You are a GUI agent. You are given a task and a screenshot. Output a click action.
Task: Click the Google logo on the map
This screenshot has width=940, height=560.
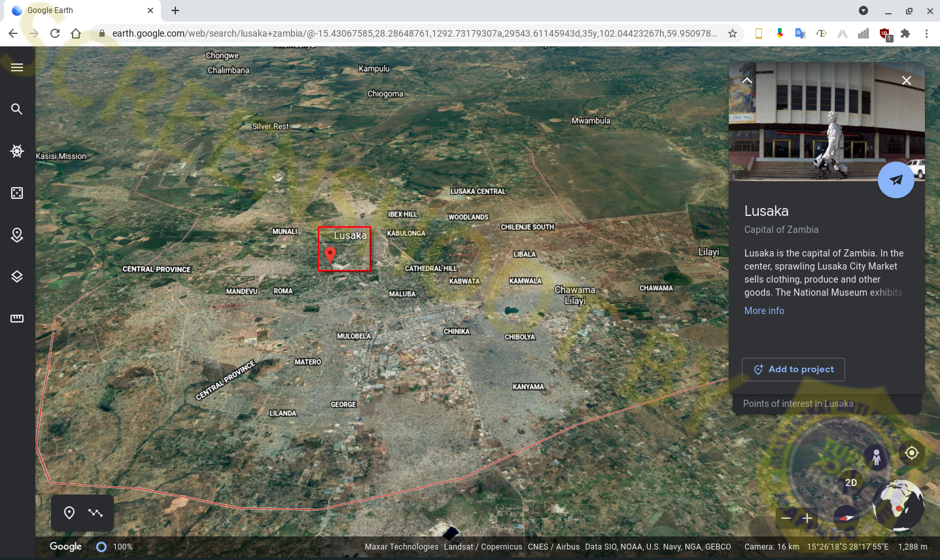pos(65,546)
